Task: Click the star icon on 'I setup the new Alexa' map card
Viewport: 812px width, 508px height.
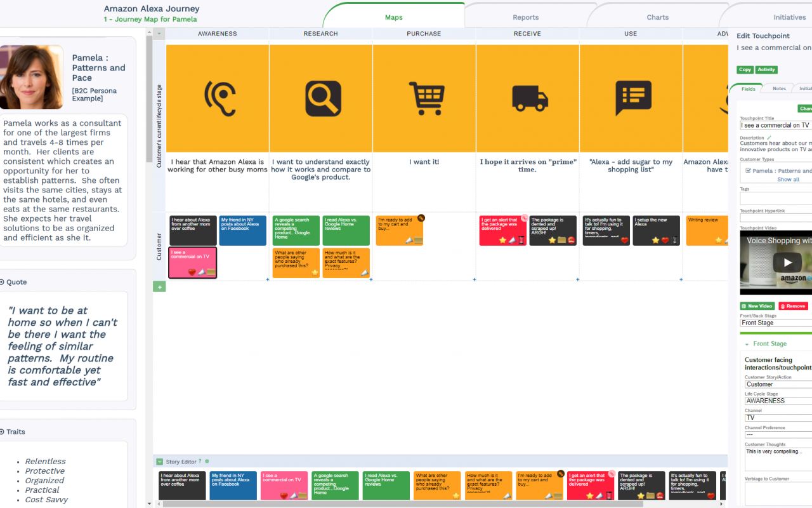Action: click(x=656, y=240)
